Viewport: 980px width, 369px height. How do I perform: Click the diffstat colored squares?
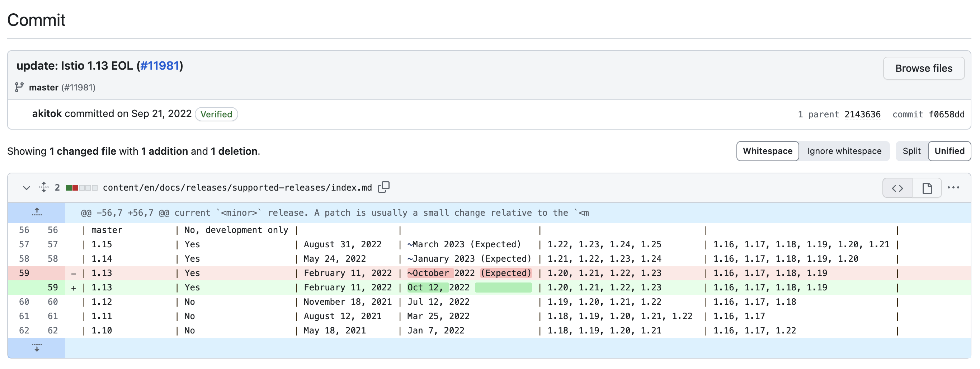(81, 188)
